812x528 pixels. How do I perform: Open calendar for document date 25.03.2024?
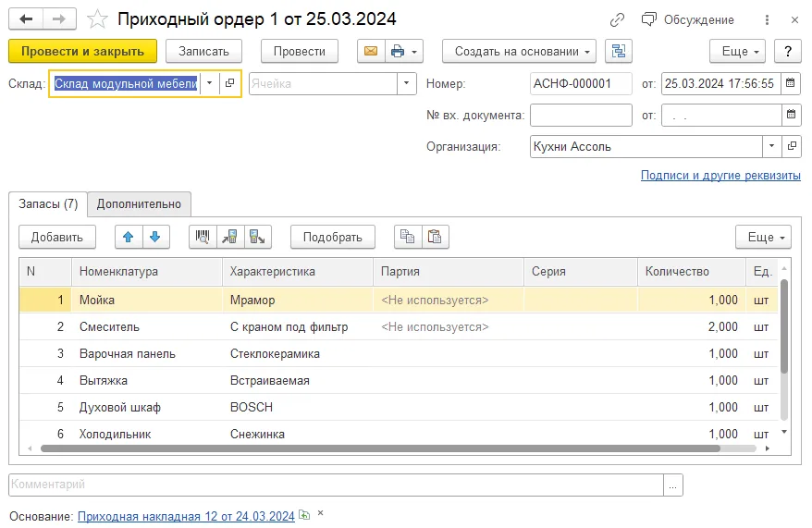point(790,83)
